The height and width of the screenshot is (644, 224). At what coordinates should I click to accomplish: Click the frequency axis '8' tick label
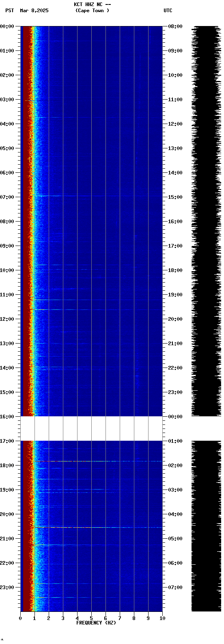pos(134,618)
